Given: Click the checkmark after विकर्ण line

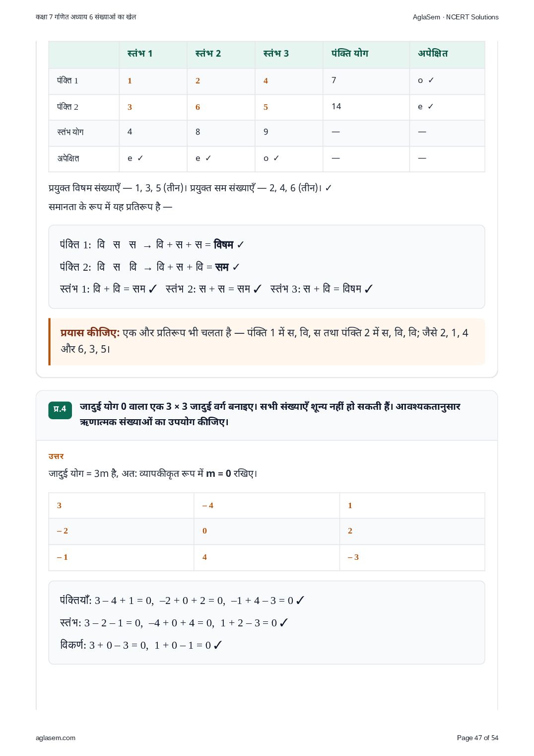Looking at the screenshot, I should [217, 645].
